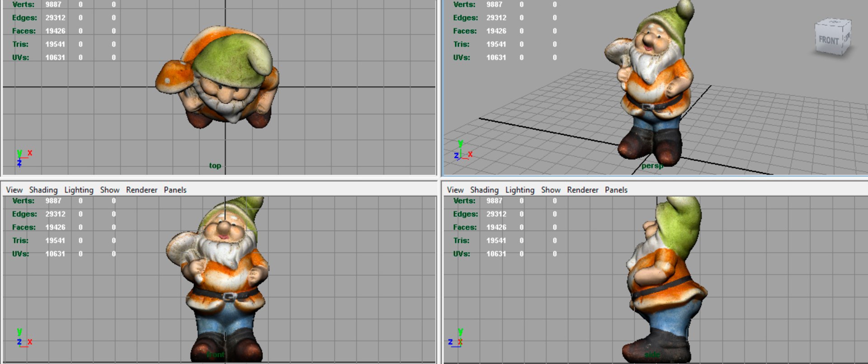The width and height of the screenshot is (868, 364).
Task: Click the FRONT face of the ViewCube
Action: 829,40
